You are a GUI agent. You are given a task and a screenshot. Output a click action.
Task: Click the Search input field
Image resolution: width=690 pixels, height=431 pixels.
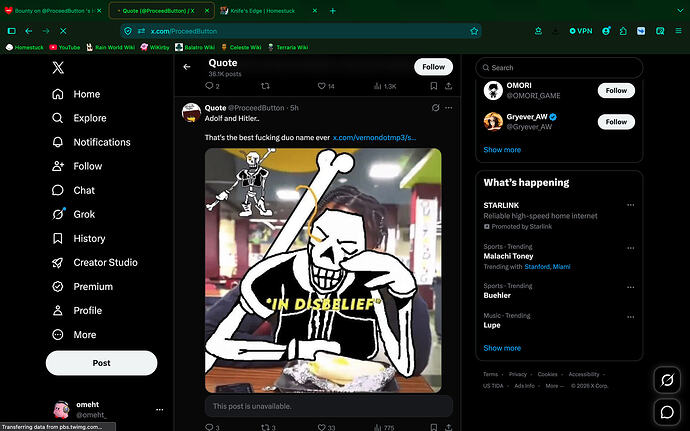(x=559, y=67)
